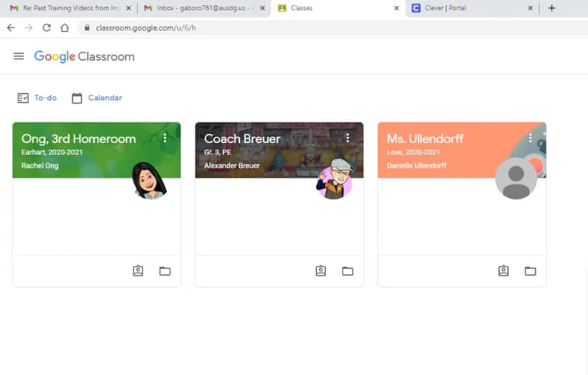Click the Calendar icon

point(77,98)
